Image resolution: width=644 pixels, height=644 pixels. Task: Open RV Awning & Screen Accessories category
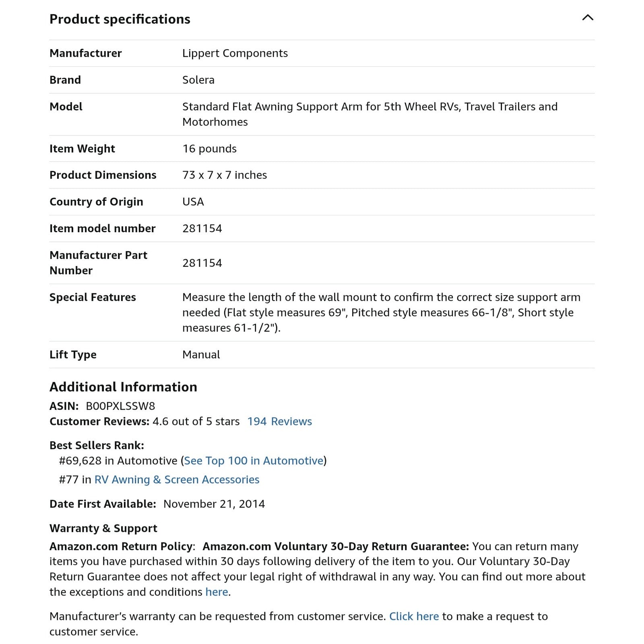coord(177,479)
